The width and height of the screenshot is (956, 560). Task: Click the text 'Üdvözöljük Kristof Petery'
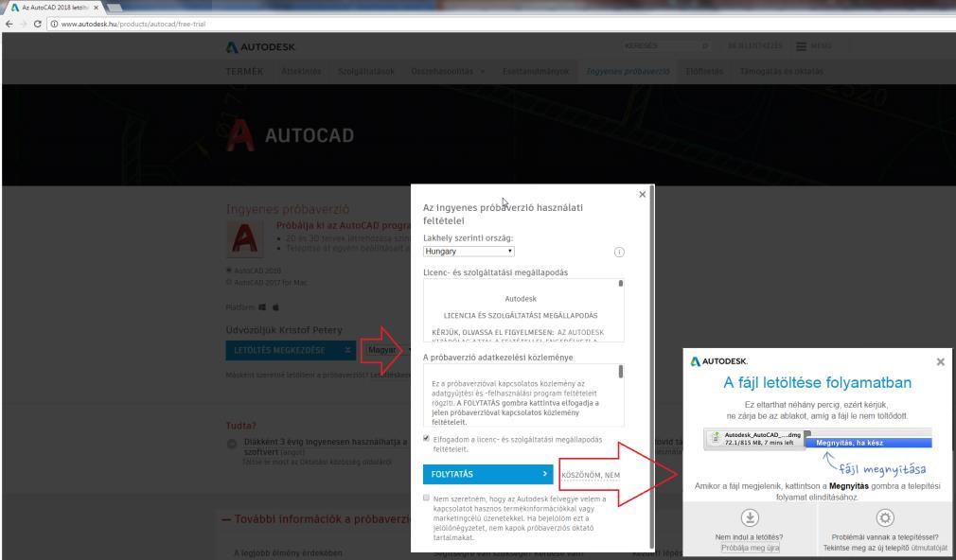284,330
